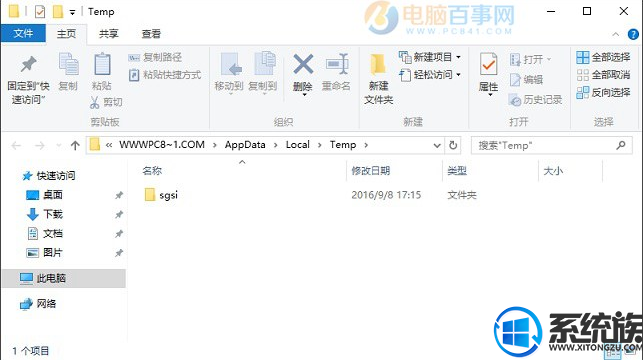Viewport: 643px width, 360px height.
Task: Click the Cut (剪切) scissors icon
Action: (95, 102)
